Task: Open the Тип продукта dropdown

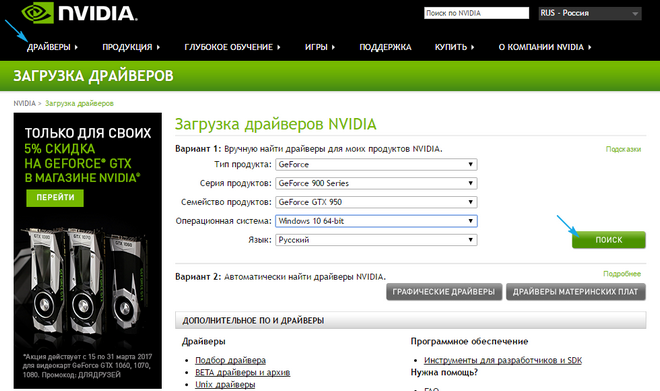Action: coord(376,164)
